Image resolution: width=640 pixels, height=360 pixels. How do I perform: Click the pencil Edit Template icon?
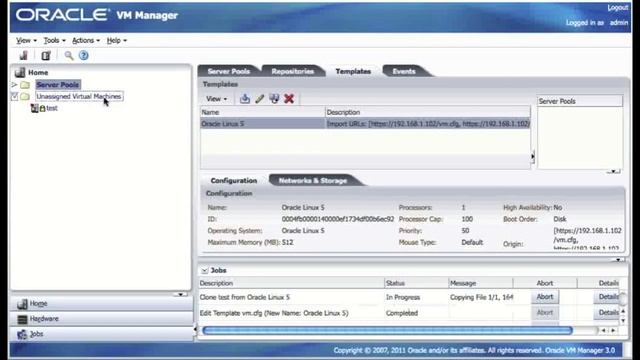click(x=260, y=98)
